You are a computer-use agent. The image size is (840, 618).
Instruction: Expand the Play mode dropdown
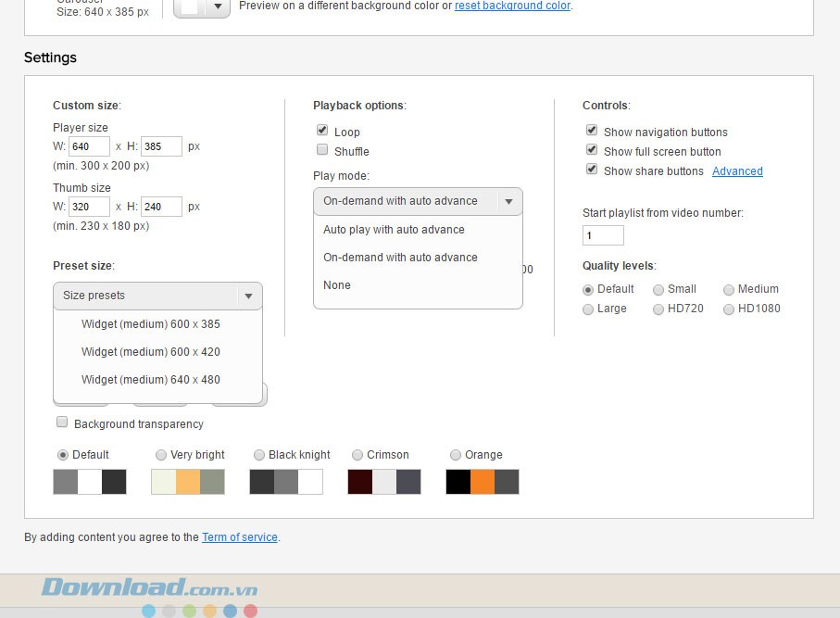(x=418, y=201)
